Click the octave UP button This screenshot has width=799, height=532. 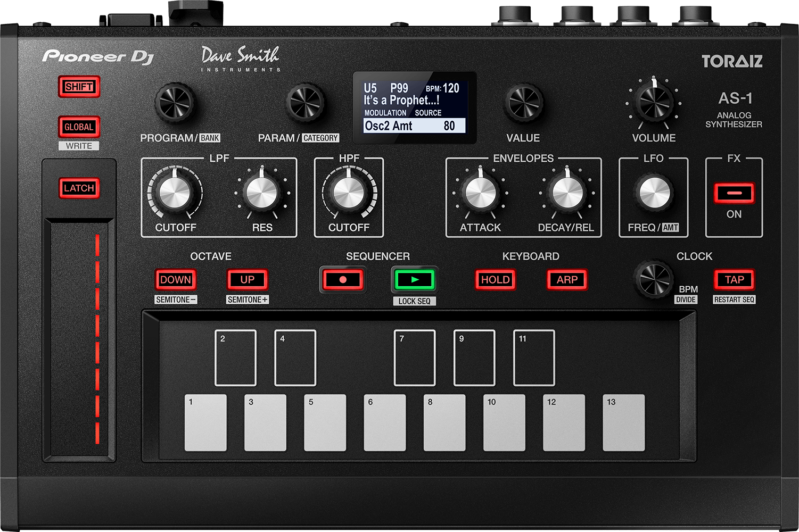(248, 280)
